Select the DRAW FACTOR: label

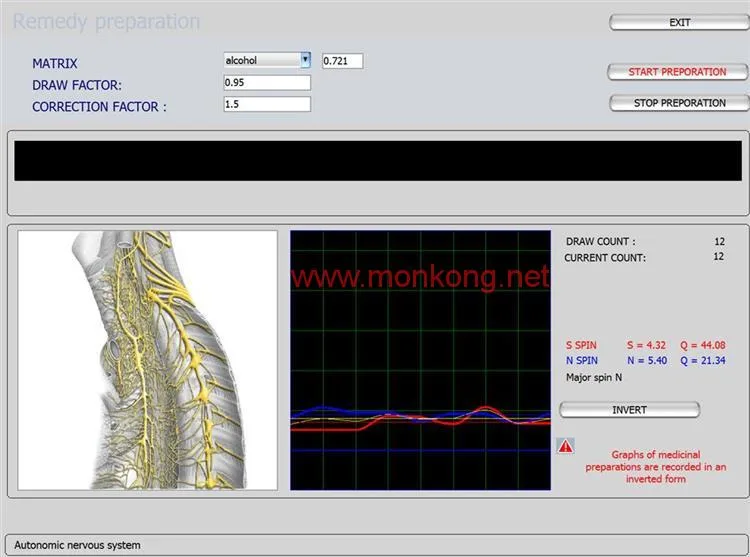point(77,85)
